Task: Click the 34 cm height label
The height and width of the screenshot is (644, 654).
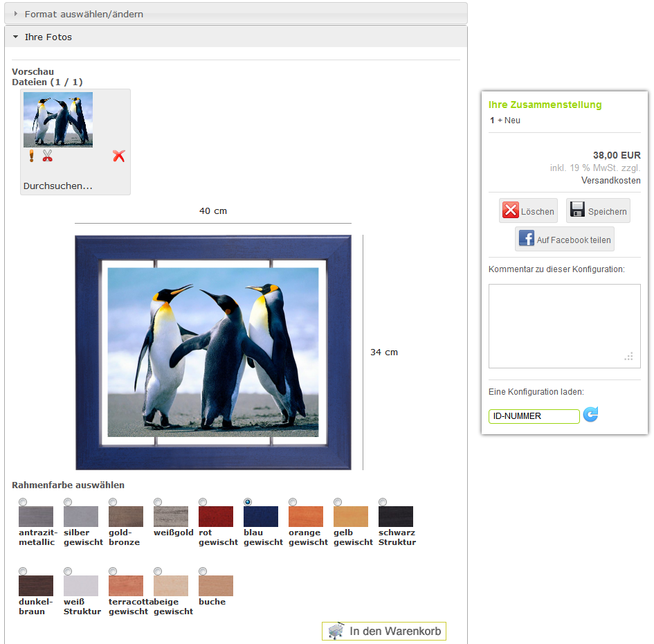Action: click(x=384, y=352)
